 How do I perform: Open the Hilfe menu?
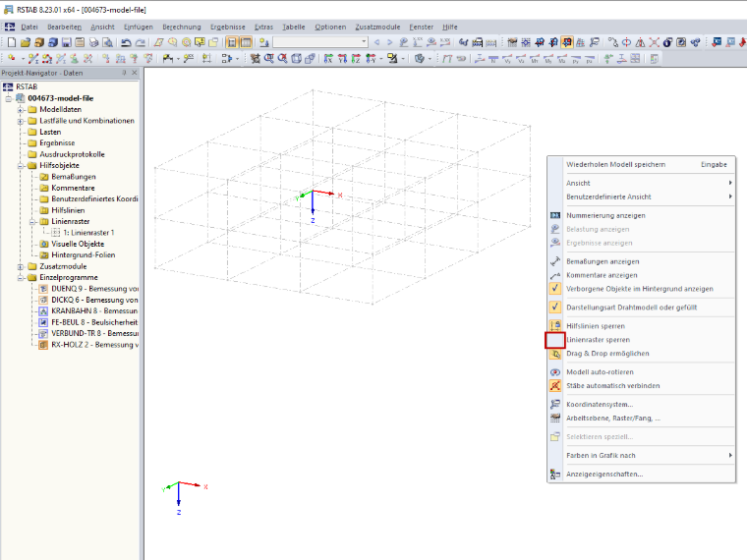[449, 28]
